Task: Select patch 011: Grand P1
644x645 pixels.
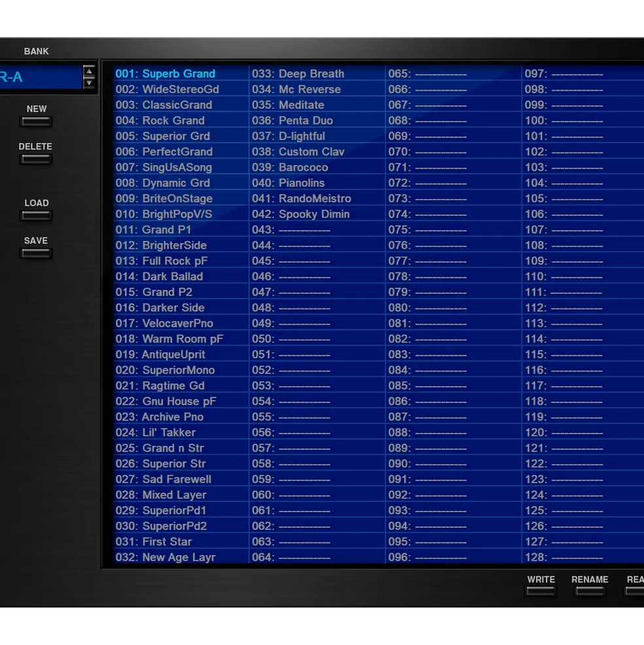Action: (181, 230)
